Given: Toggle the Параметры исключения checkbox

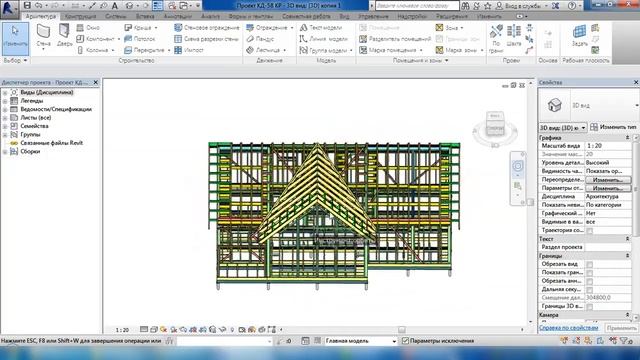Looking at the screenshot, I should tap(405, 341).
